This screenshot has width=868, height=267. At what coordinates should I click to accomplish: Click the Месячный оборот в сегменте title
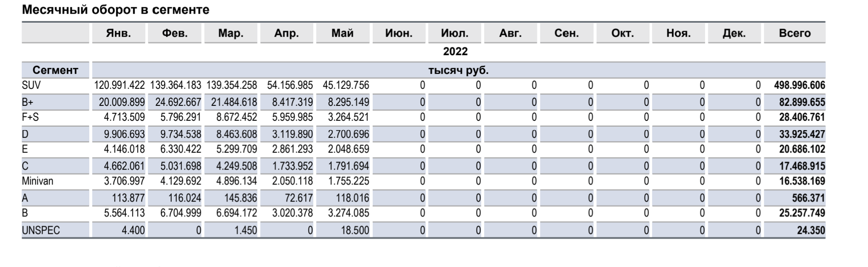point(116,10)
